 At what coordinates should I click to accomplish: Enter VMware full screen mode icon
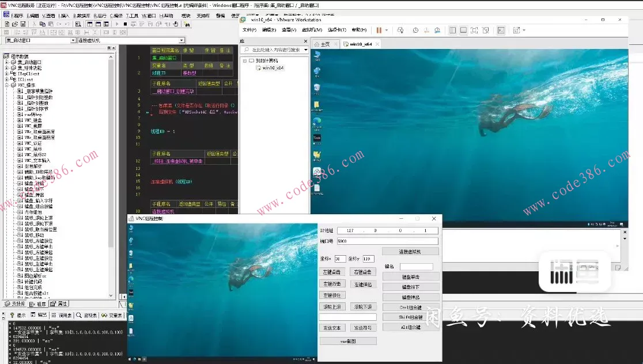(474, 30)
